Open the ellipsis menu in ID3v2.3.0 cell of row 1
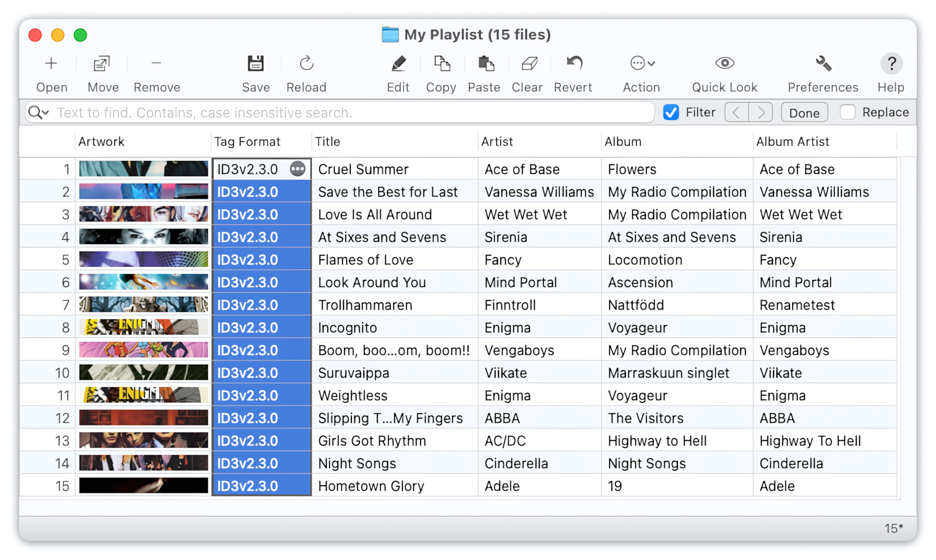This screenshot has height=560, width=936. (x=298, y=169)
